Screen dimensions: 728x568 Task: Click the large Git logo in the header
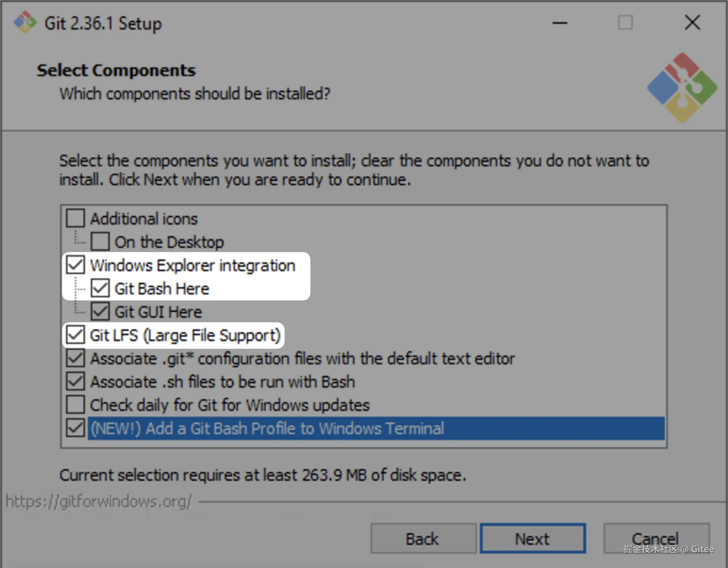coord(682,87)
